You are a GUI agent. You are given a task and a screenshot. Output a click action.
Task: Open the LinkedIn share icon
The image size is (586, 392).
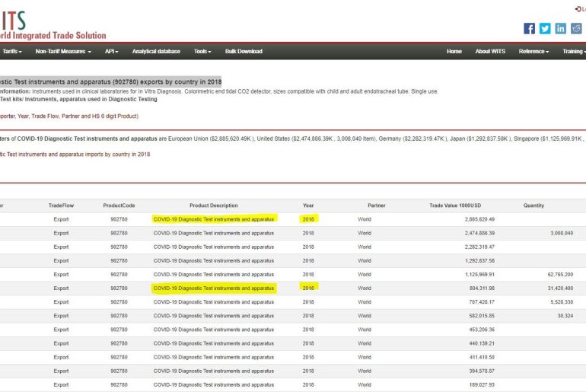(561, 28)
